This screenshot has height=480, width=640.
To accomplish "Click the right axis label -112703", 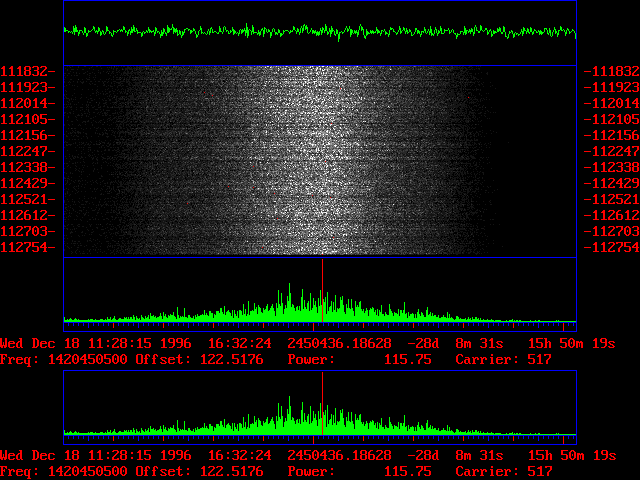I will (611, 231).
